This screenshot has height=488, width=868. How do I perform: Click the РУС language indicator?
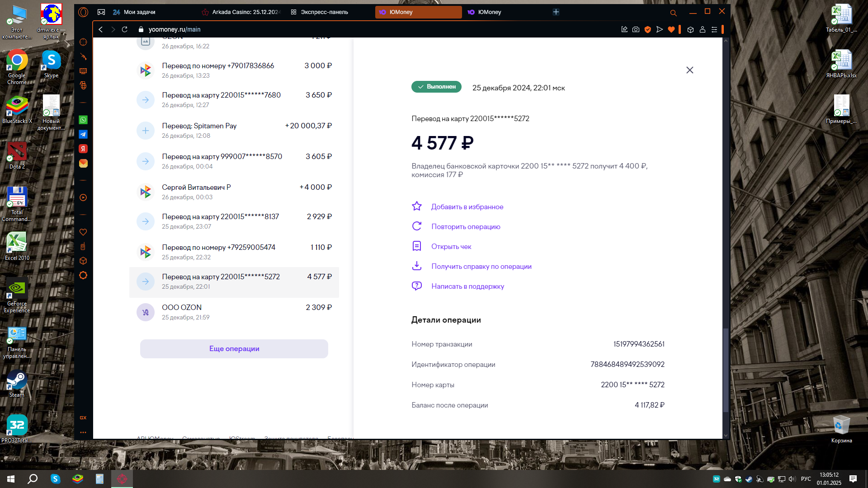pos(806,479)
